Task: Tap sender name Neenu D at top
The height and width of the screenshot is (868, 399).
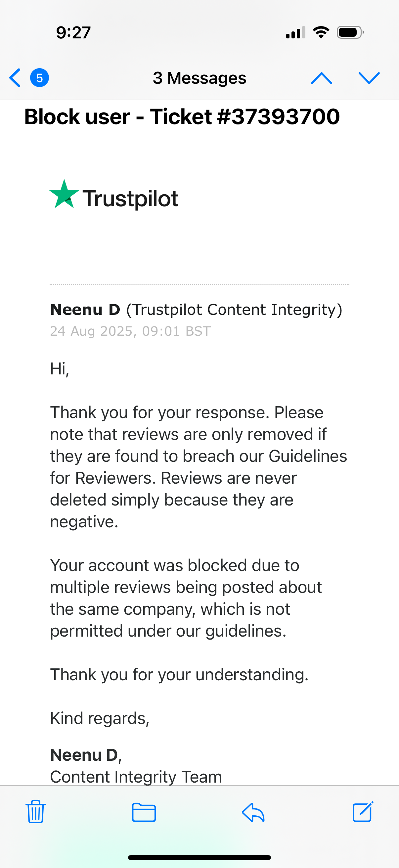Action: (85, 310)
